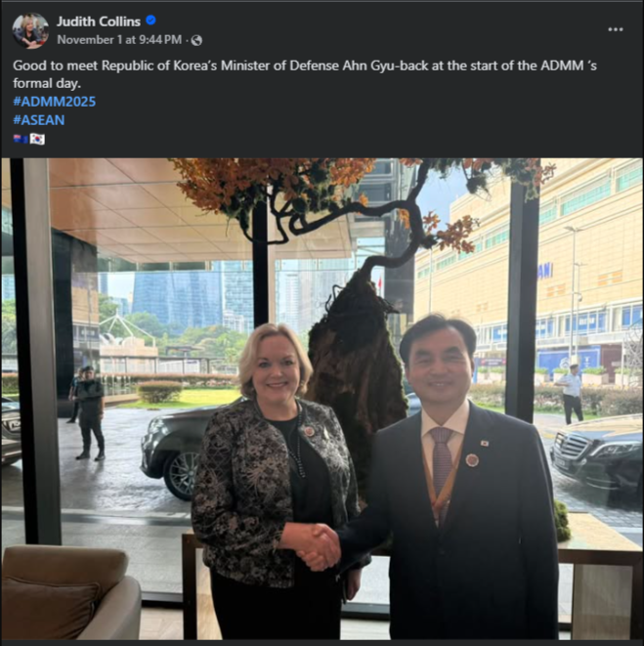The image size is (644, 646).
Task: Click the globe public audience icon
Action: pyautogui.click(x=196, y=40)
